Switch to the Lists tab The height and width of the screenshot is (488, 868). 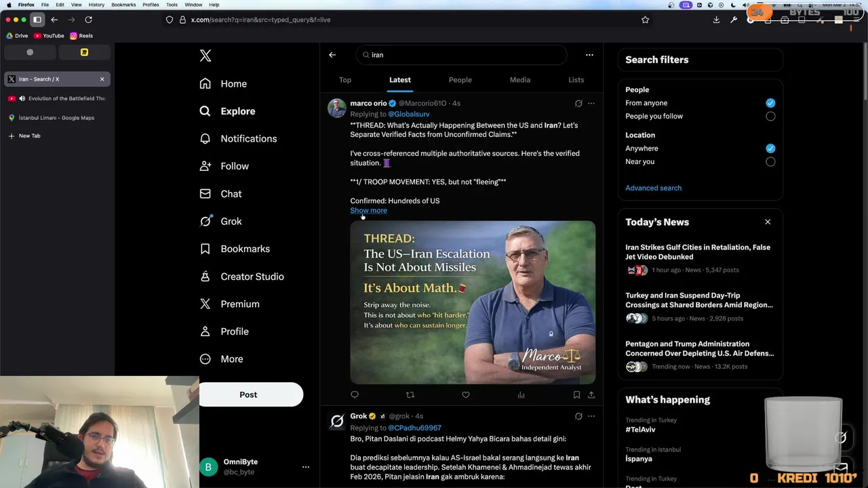pos(576,80)
